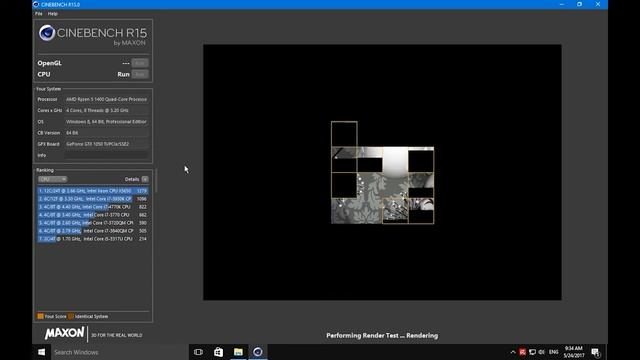Open the File menu
The image size is (640, 360).
pyautogui.click(x=38, y=13)
